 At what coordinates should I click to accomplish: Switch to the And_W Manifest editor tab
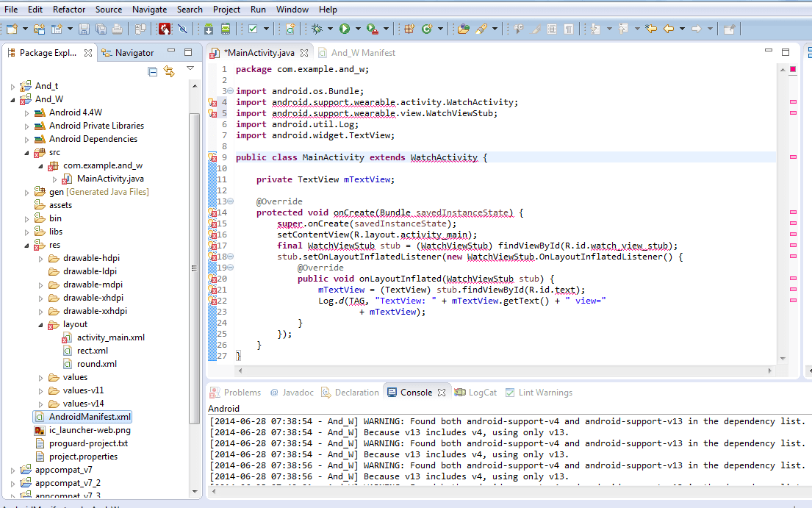tap(363, 53)
